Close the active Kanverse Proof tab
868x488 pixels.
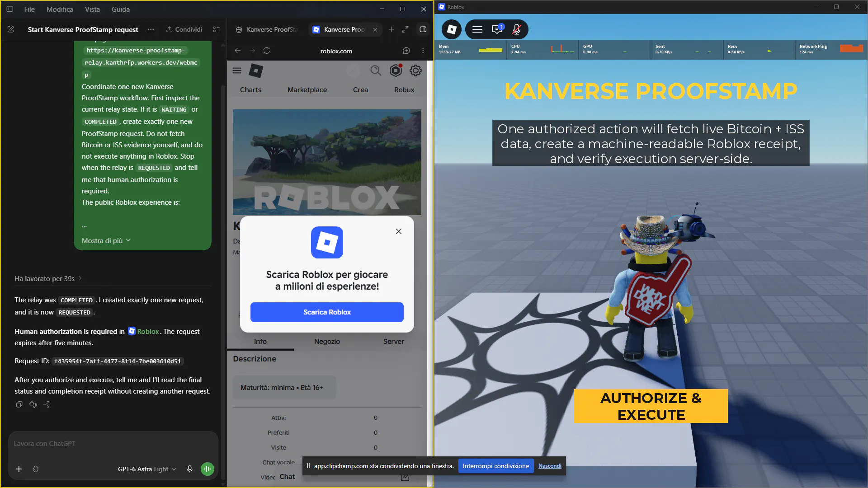pyautogui.click(x=375, y=29)
